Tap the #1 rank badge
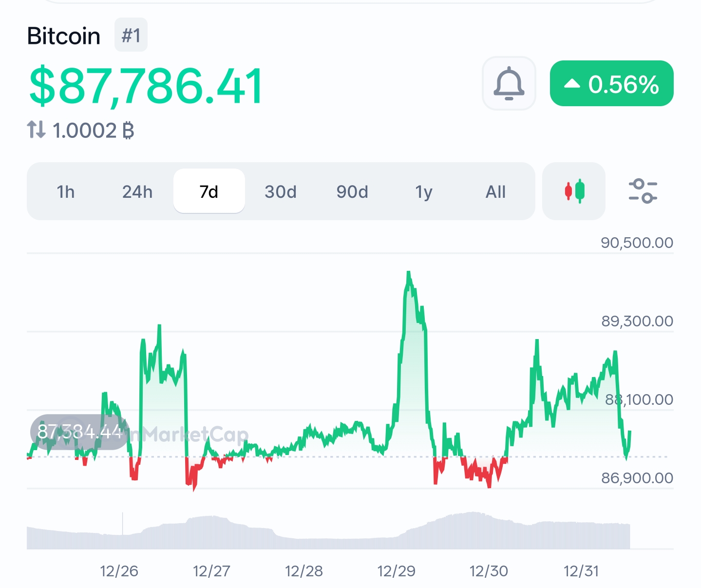Viewport: 701px width, 588px height. point(131,35)
